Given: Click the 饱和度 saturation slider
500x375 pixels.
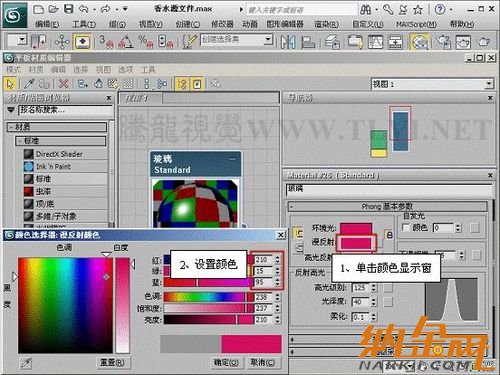Looking at the screenshot, I should (x=208, y=308).
